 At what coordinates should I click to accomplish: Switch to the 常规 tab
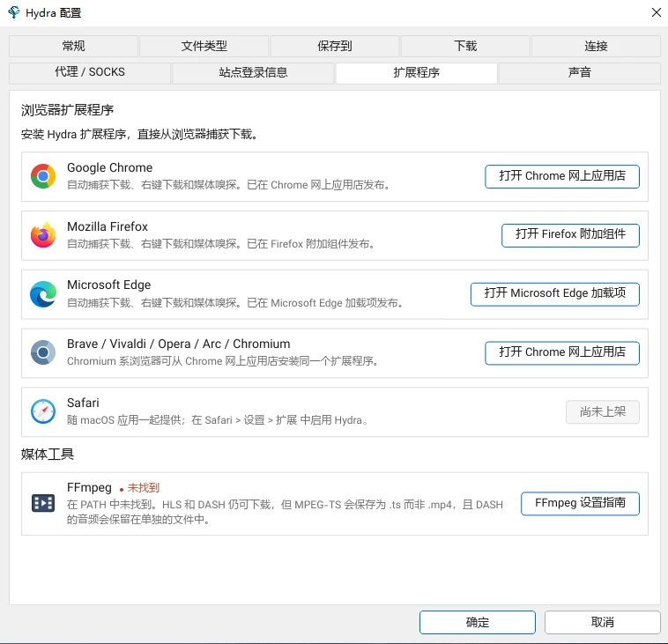click(x=73, y=46)
